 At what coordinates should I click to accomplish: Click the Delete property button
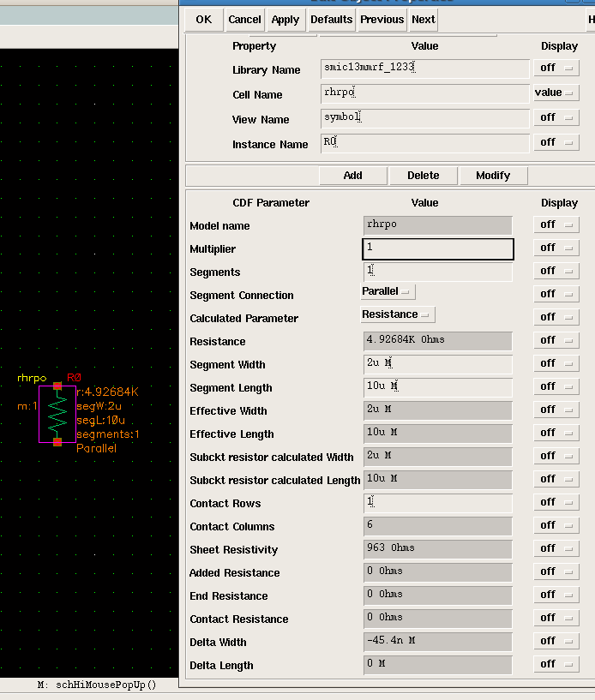423,176
